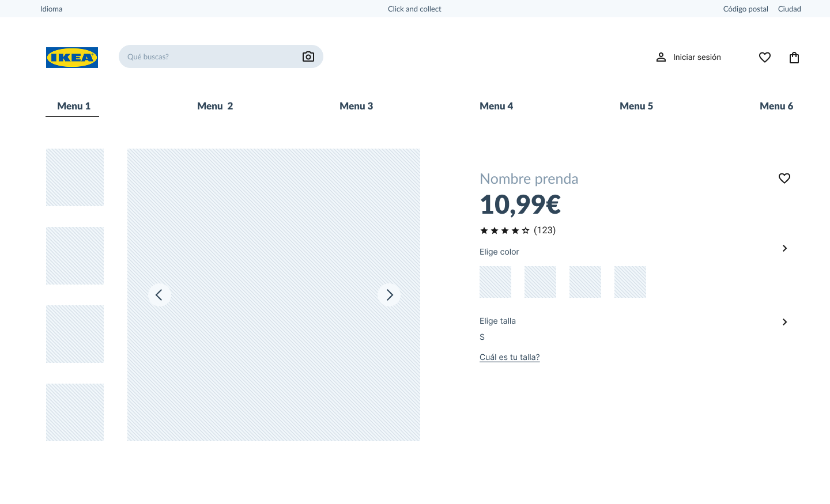This screenshot has height=504, width=830.
Task: Click the IKEA logo
Action: click(x=72, y=58)
